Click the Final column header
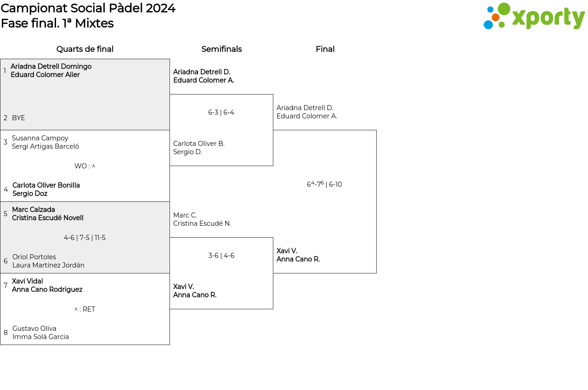The image size is (588, 390). 325,49
